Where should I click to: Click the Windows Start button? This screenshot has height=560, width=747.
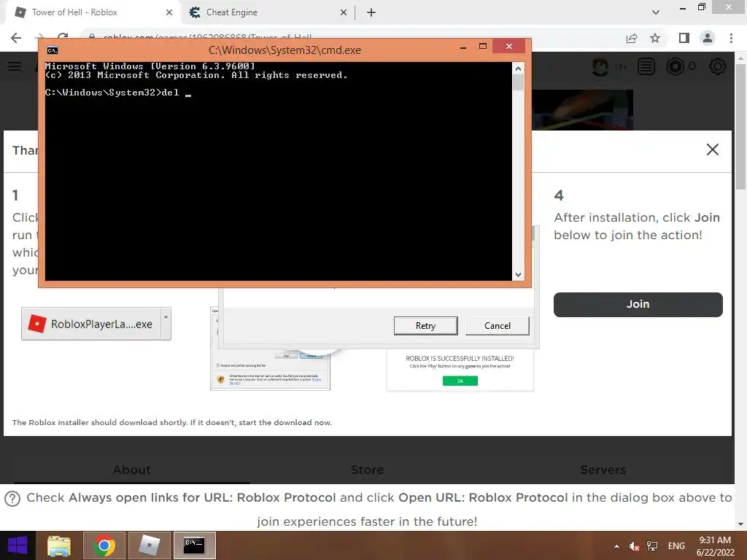(18, 545)
